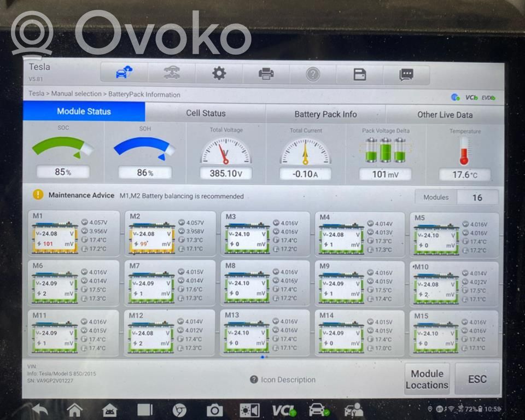
Task: Select the SOH 86% gauge
Action: pyautogui.click(x=145, y=153)
